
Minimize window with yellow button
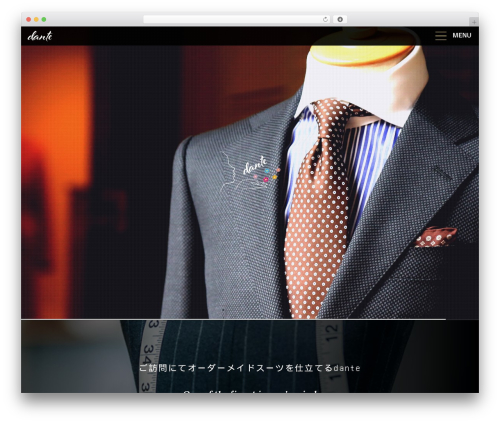(36, 19)
